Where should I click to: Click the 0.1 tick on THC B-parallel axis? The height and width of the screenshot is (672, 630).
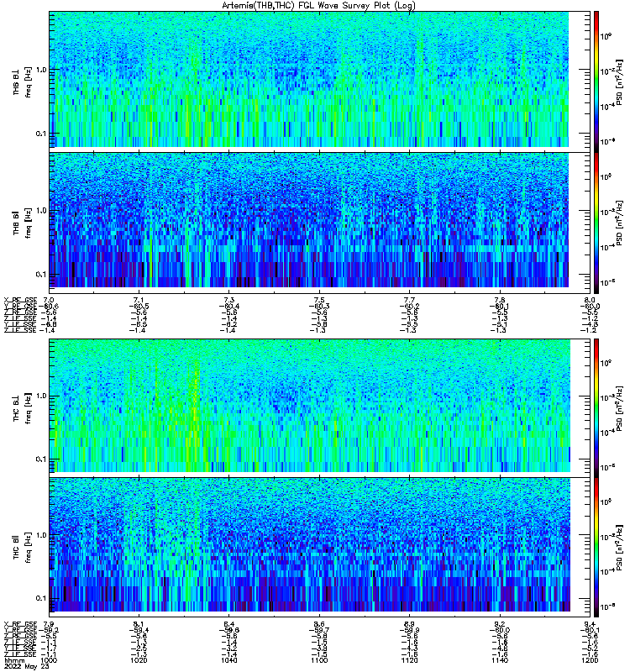tap(40, 598)
